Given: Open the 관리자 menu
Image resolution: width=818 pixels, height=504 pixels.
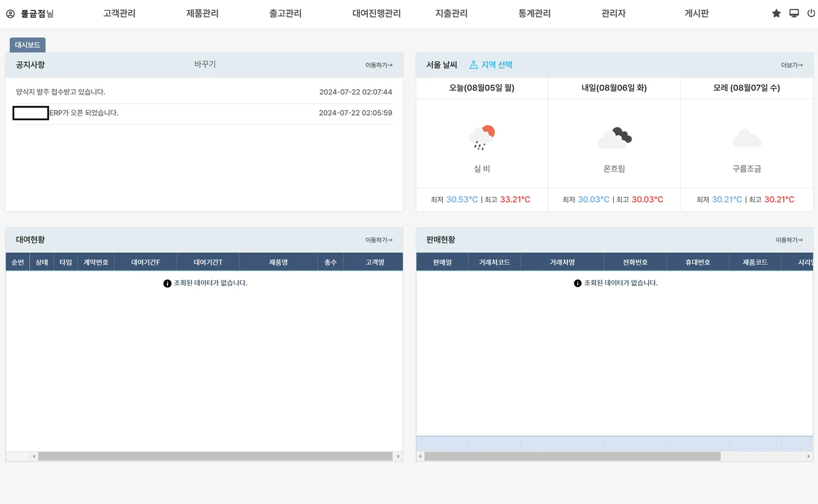Looking at the screenshot, I should (613, 13).
